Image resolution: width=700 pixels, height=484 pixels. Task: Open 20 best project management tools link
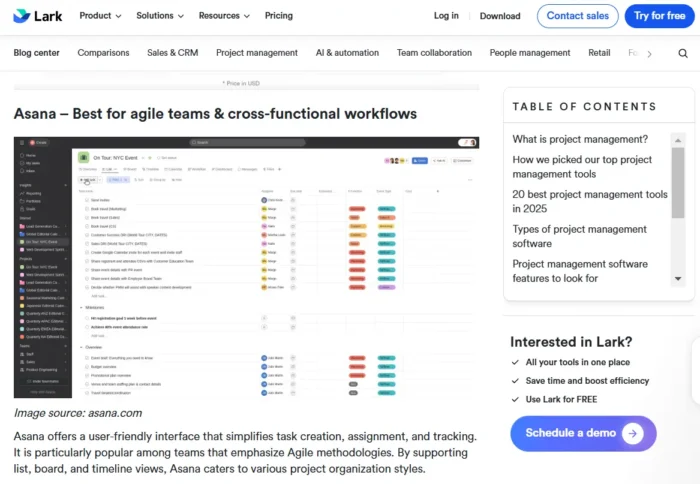pos(589,202)
